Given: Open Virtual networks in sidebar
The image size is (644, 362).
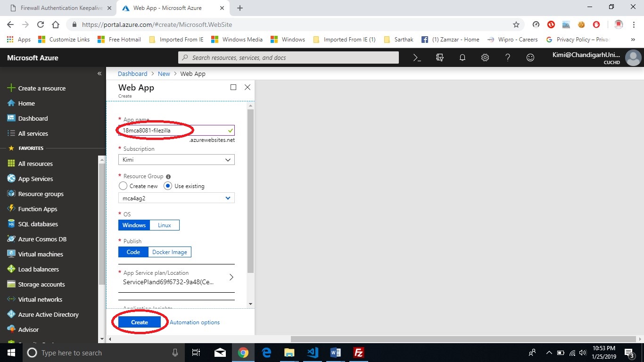Looking at the screenshot, I should 34,299.
